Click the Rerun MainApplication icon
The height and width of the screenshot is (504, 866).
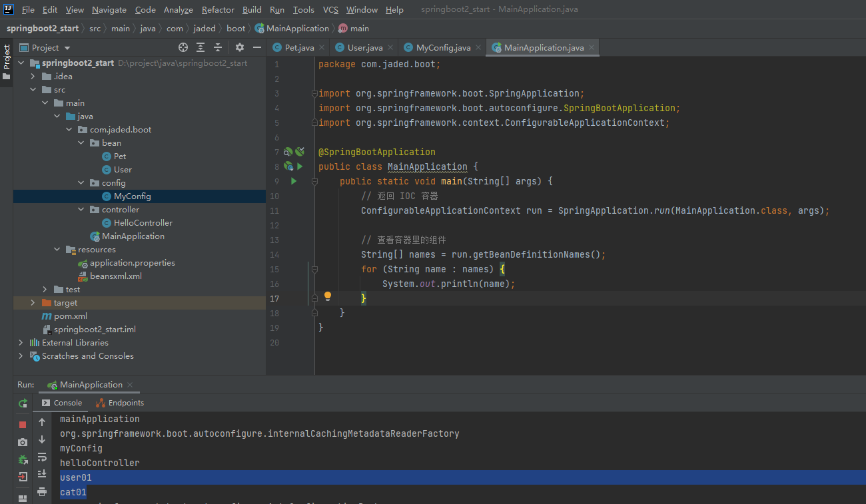(x=23, y=403)
